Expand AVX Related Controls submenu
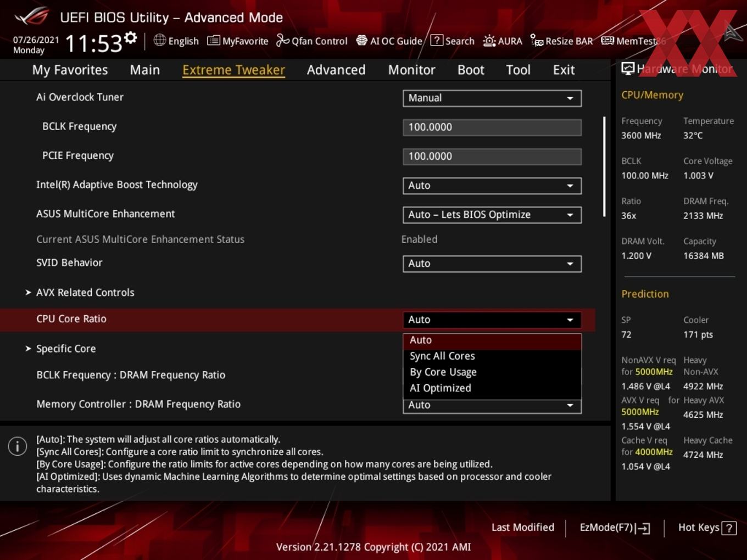The width and height of the screenshot is (747, 560). [85, 293]
